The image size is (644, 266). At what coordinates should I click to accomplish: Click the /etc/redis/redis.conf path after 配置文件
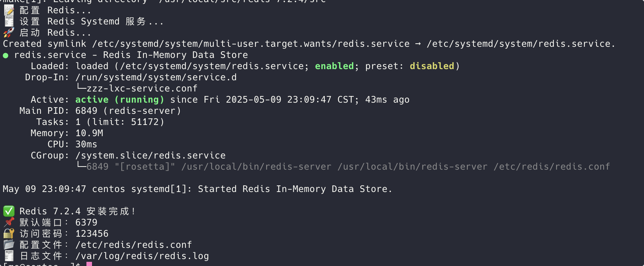click(x=133, y=245)
